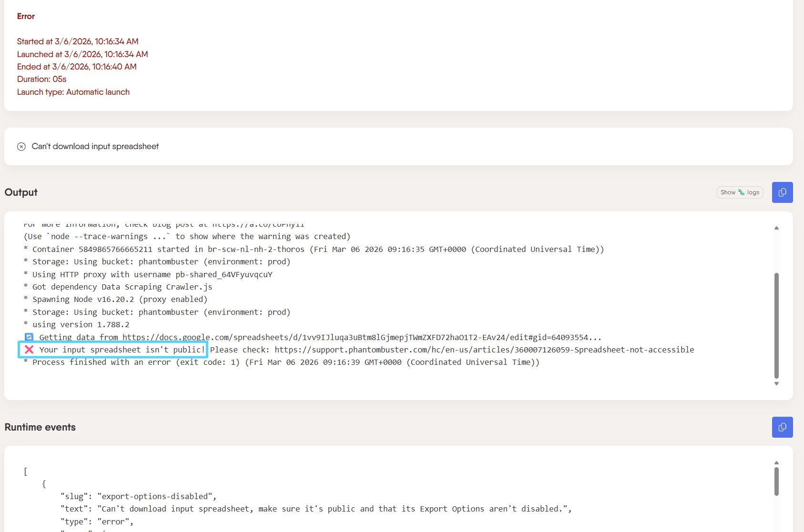This screenshot has width=804, height=532.
Task: Click 'Launch type: Automatic launch' line
Action: 73,92
